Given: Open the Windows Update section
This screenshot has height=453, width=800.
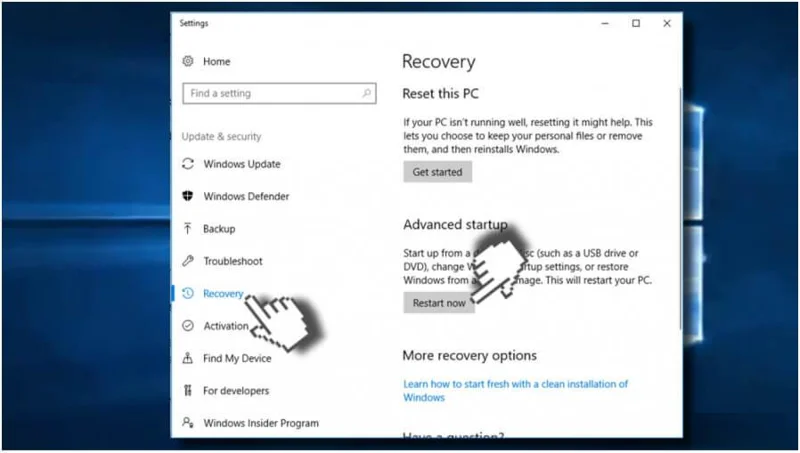Looking at the screenshot, I should [242, 164].
